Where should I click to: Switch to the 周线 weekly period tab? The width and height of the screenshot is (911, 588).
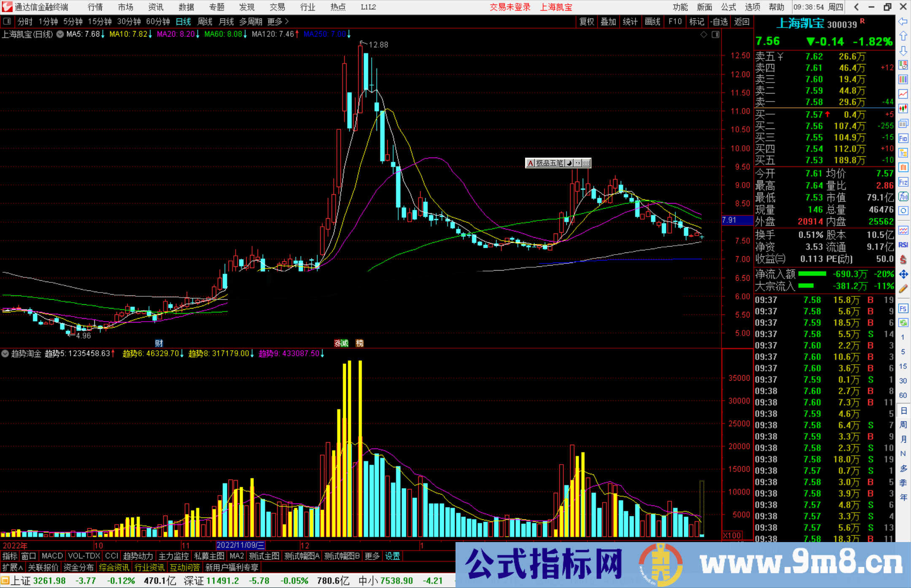pyautogui.click(x=205, y=21)
